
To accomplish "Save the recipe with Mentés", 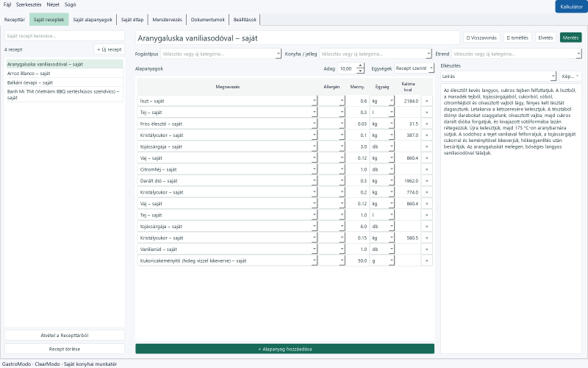I will coord(570,38).
